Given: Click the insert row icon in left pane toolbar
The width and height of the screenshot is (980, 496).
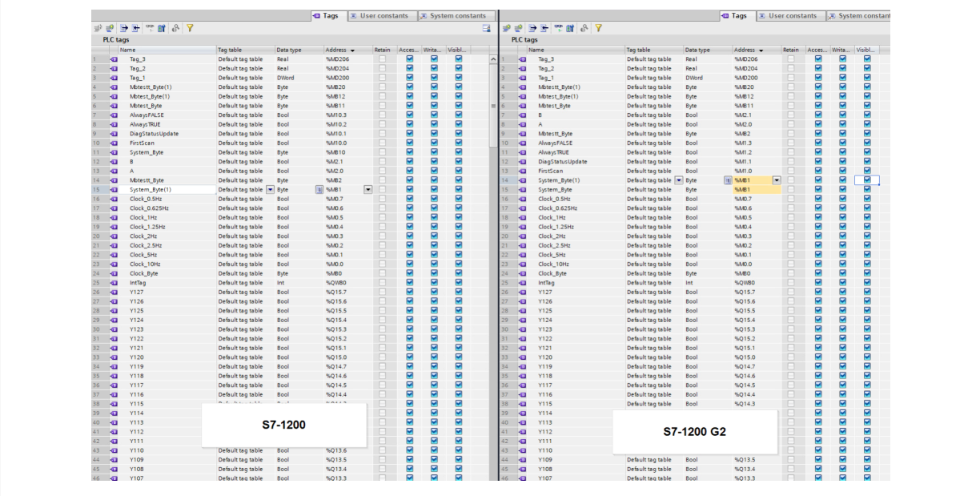Looking at the screenshot, I should 98,28.
